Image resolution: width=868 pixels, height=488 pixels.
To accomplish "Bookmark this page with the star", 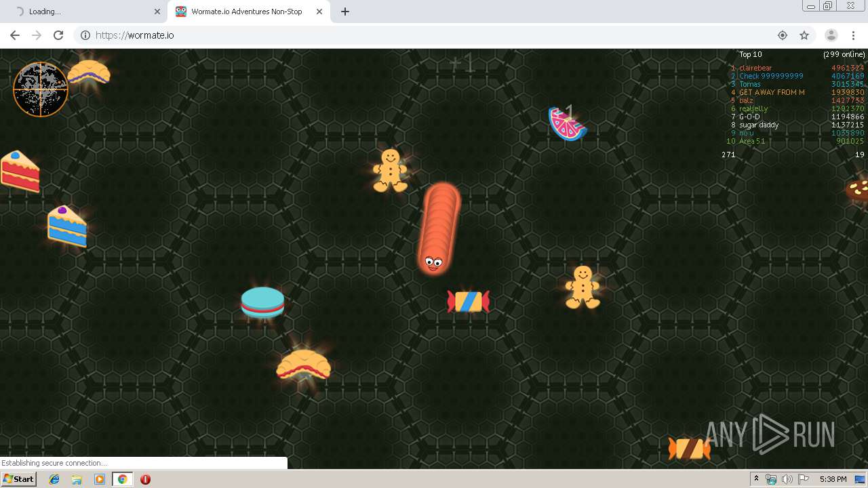I will [x=804, y=35].
